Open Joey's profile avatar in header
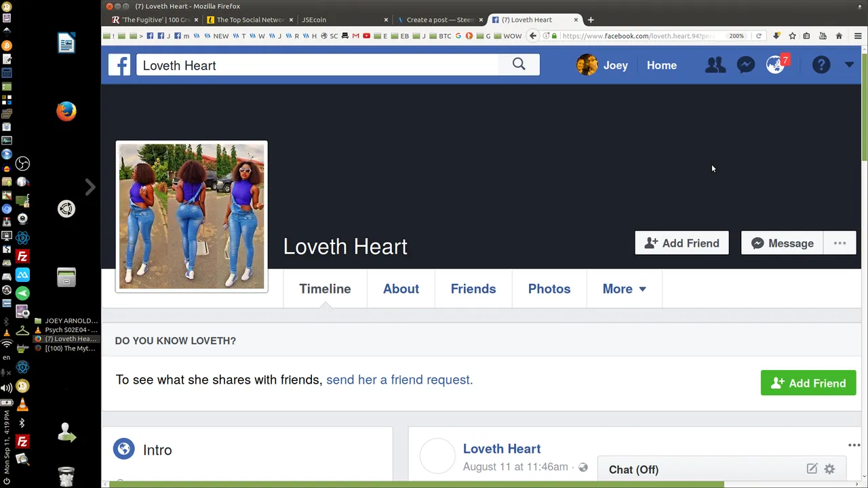868x488 pixels. coord(587,65)
